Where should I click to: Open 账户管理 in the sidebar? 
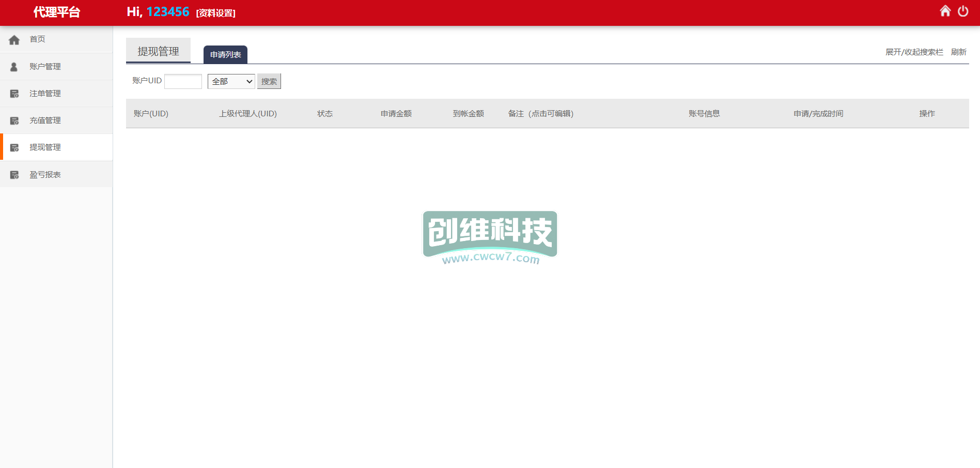pyautogui.click(x=56, y=66)
